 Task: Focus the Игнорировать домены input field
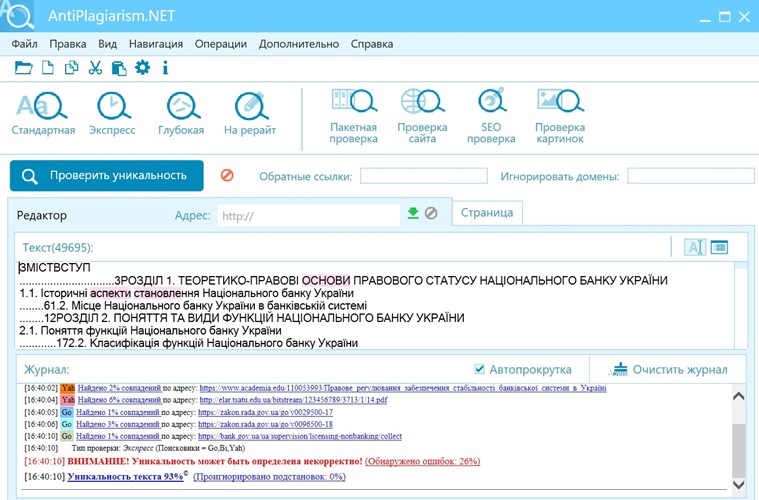tap(691, 176)
